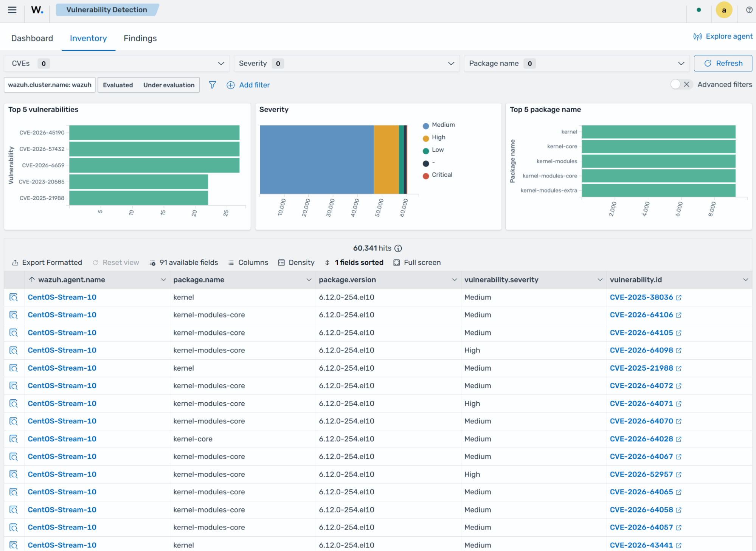Inspect document details for CVE-2025-38036 row
This screenshot has width=756, height=551.
(14, 297)
